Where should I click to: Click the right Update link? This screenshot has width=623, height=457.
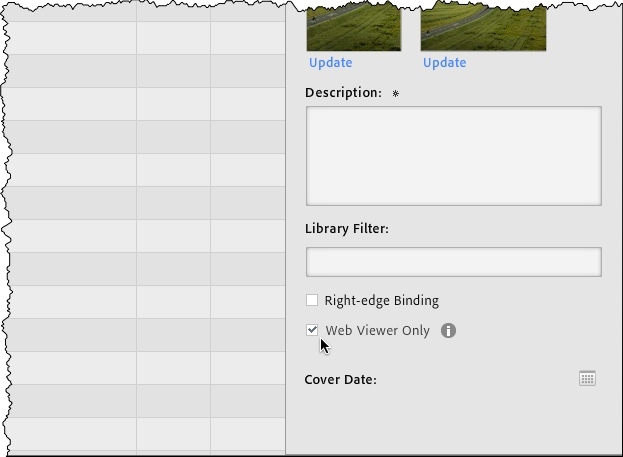445,63
